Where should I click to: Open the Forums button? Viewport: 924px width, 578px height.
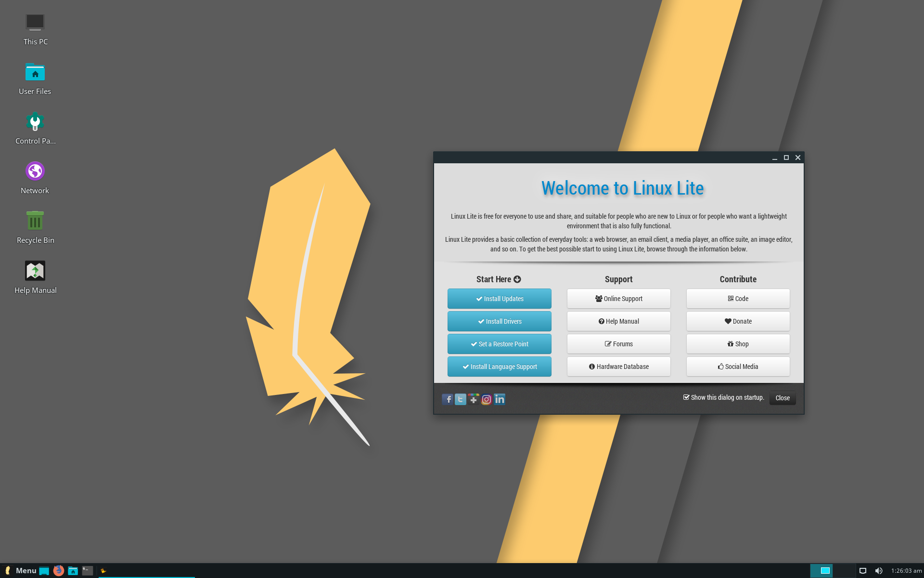[619, 344]
